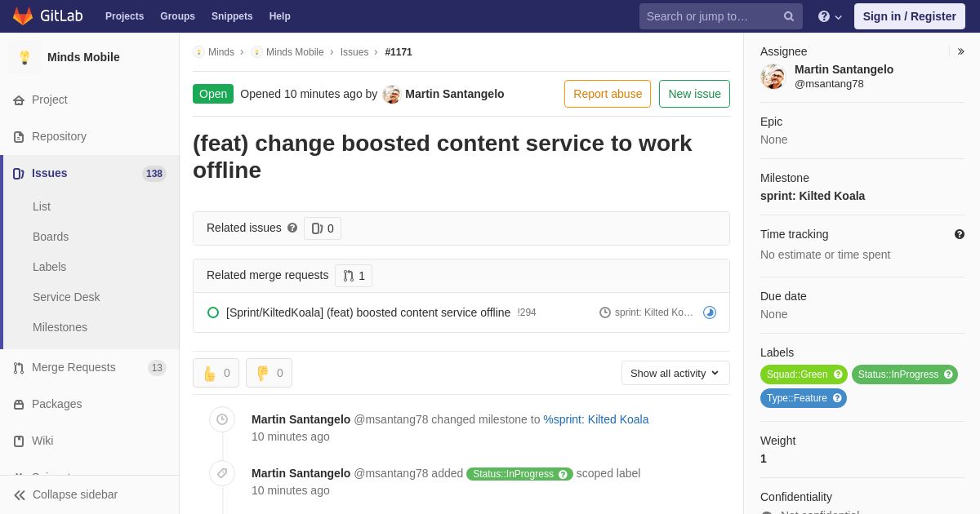Click the Wiki book icon

coord(19,441)
